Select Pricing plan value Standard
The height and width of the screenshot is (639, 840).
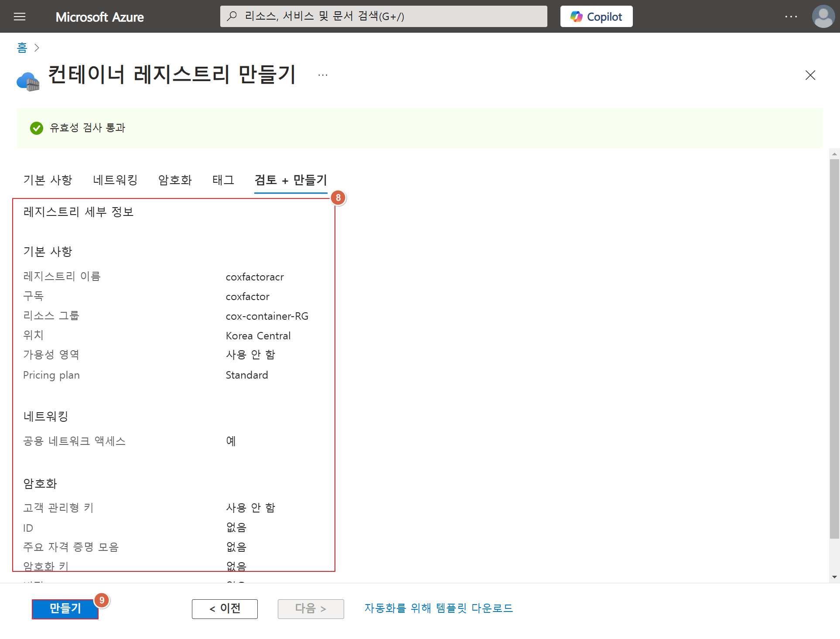point(246,375)
